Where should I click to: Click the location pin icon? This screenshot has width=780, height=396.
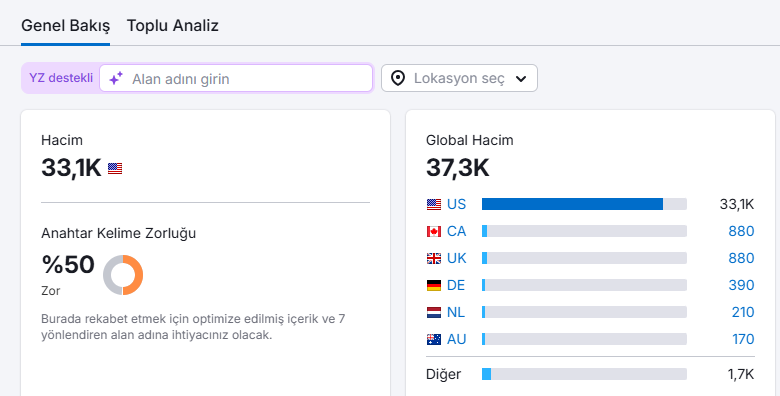click(x=397, y=78)
